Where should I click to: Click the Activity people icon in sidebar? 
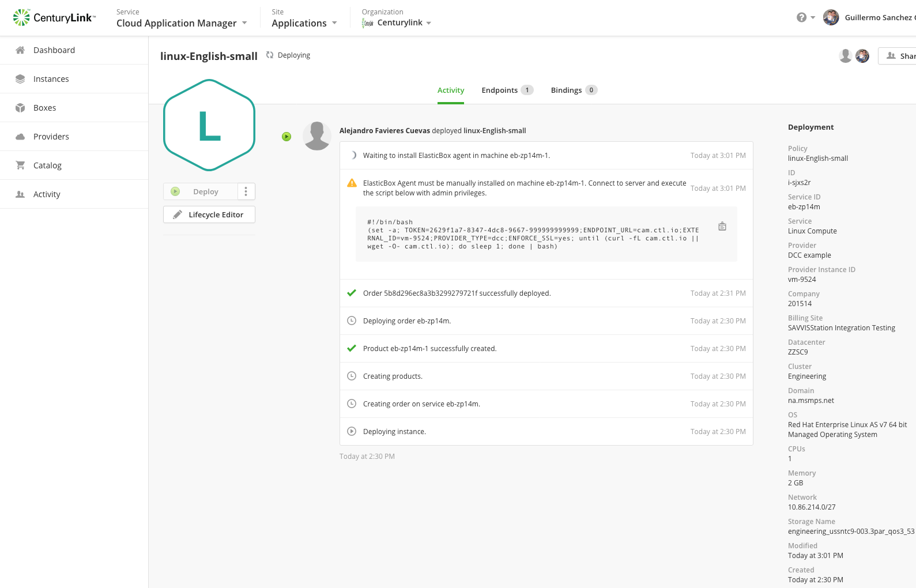(x=20, y=194)
